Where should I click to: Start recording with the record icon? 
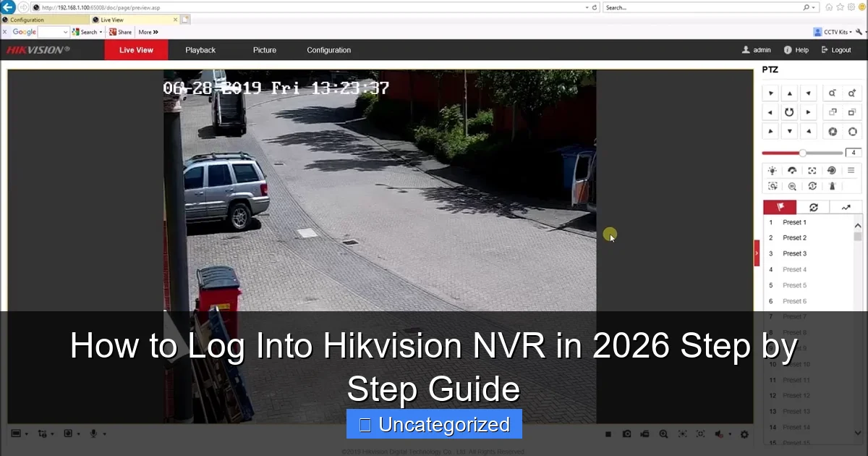click(x=645, y=434)
